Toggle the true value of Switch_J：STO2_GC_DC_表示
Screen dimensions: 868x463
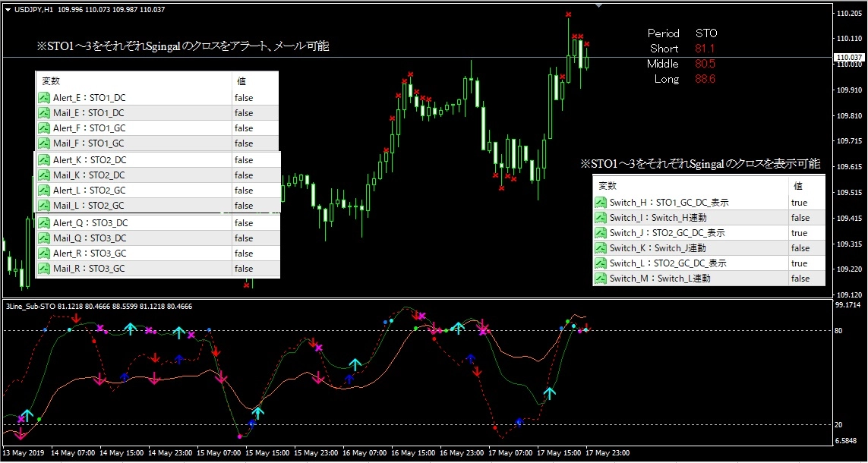(x=800, y=233)
